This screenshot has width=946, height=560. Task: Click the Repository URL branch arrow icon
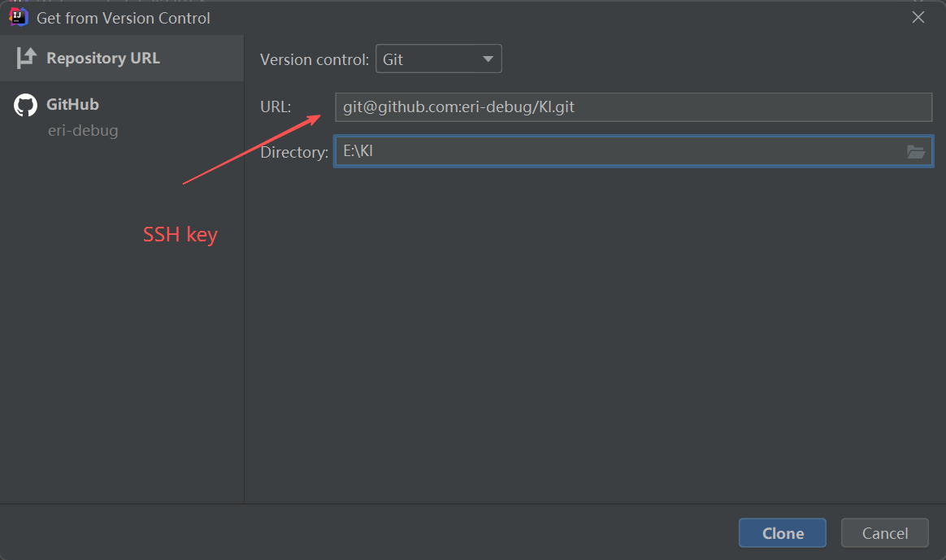tap(27, 58)
